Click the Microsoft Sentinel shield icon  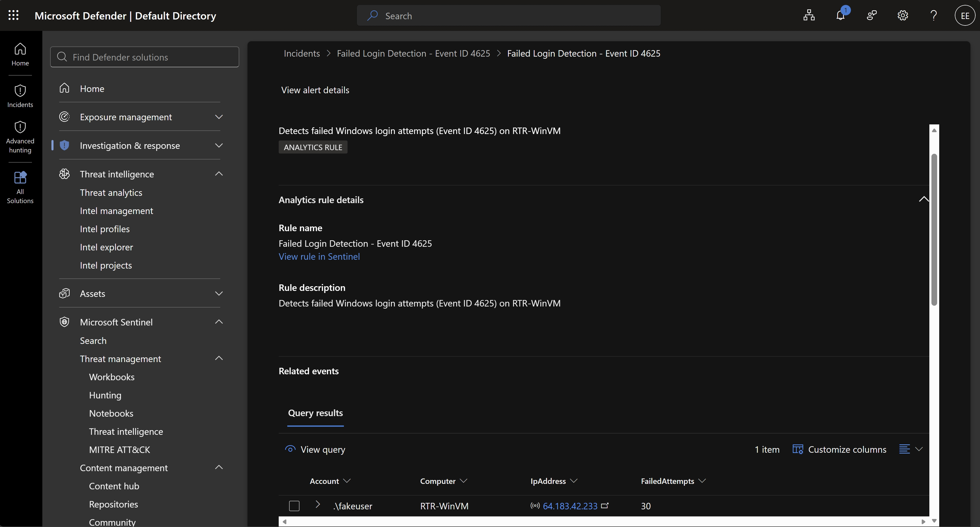point(64,322)
